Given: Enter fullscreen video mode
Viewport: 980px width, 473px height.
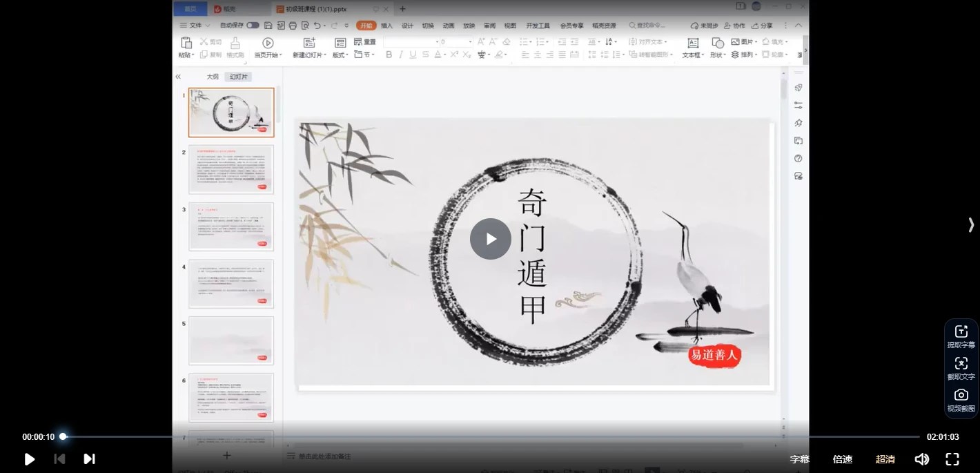Looking at the screenshot, I should click(952, 459).
